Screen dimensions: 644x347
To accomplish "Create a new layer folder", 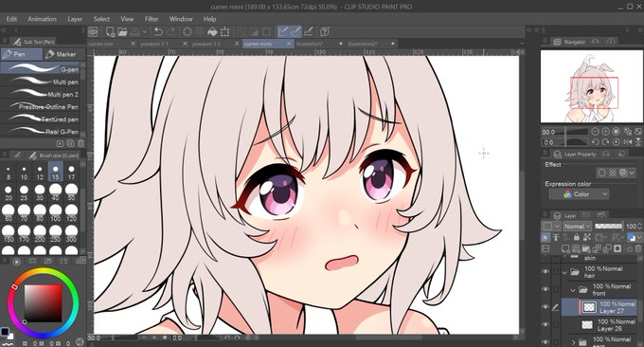I will click(x=586, y=248).
